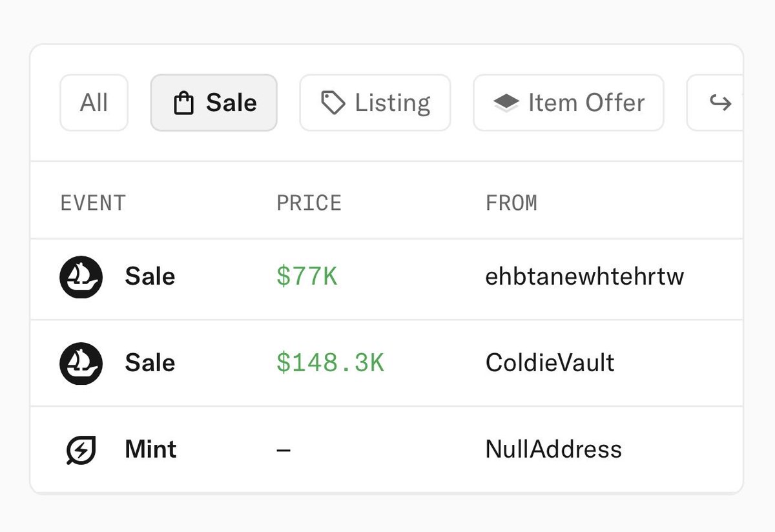Filter activity by Listing
775x532 pixels.
click(x=375, y=103)
